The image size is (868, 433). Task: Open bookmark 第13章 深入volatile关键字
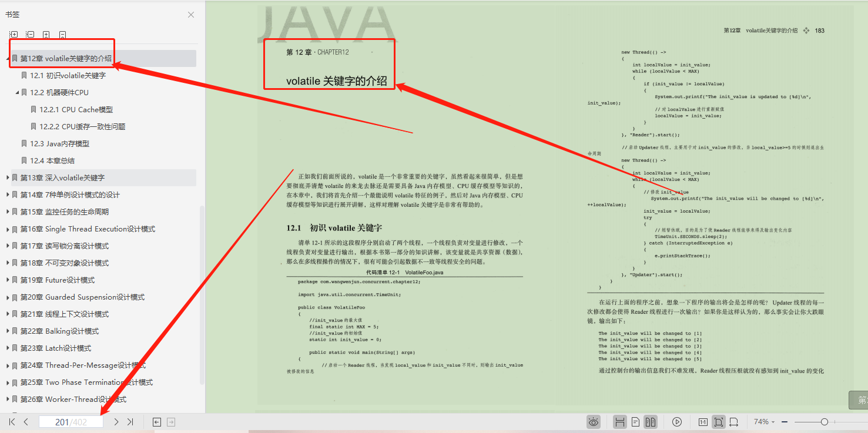coord(62,177)
